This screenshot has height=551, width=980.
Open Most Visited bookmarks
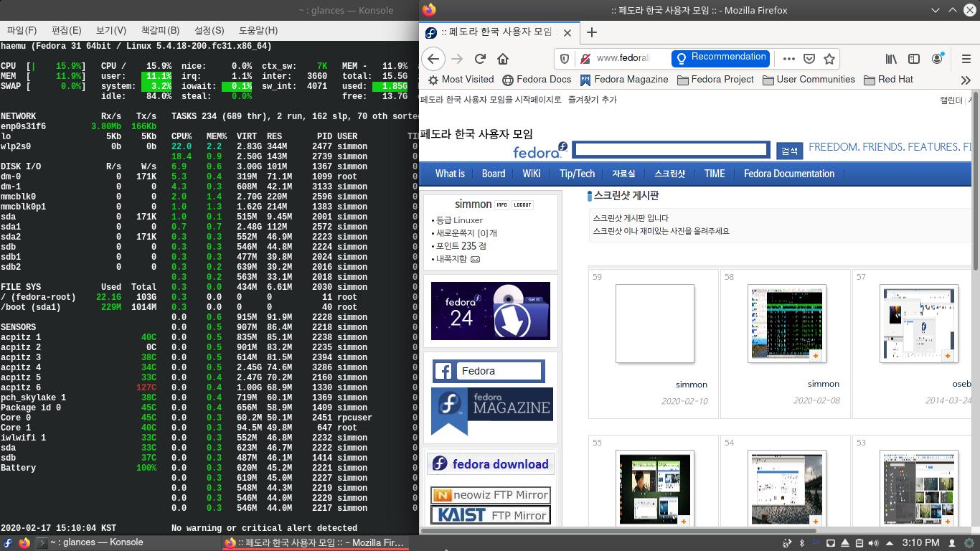pos(461,80)
